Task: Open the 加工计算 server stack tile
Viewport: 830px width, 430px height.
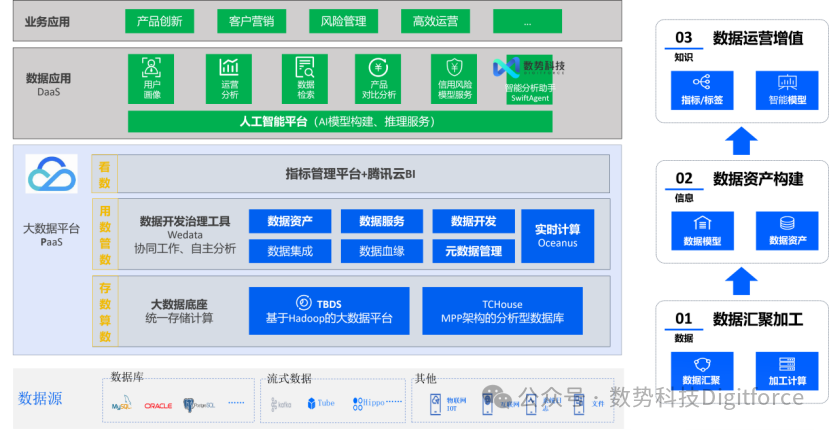Action: (x=787, y=371)
